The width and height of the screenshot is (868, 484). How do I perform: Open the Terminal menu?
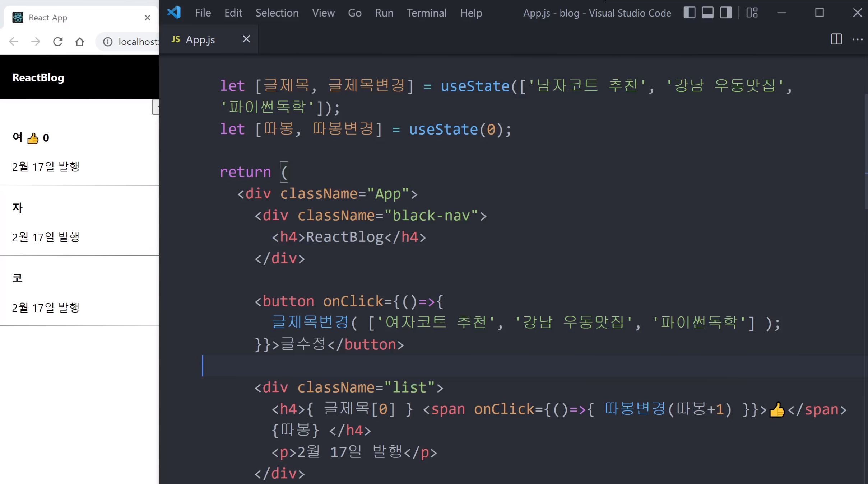pos(426,13)
